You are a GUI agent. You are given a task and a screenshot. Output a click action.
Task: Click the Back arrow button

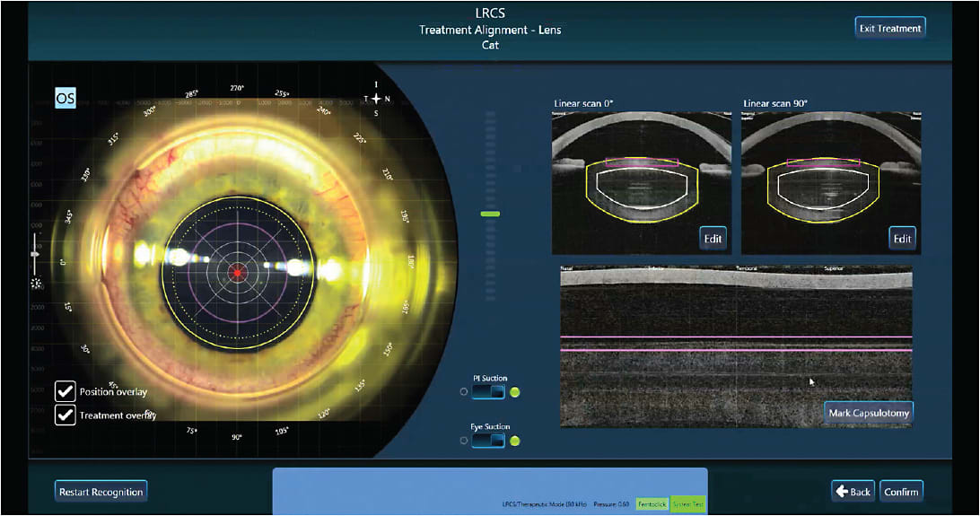point(853,492)
